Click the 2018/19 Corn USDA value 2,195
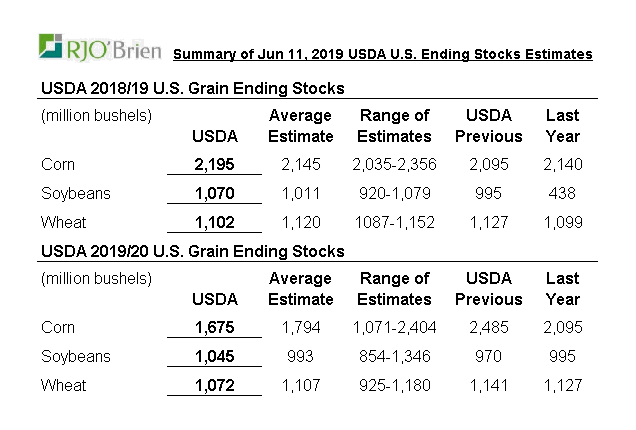Image resolution: width=636 pixels, height=430 pixels. tap(214, 165)
